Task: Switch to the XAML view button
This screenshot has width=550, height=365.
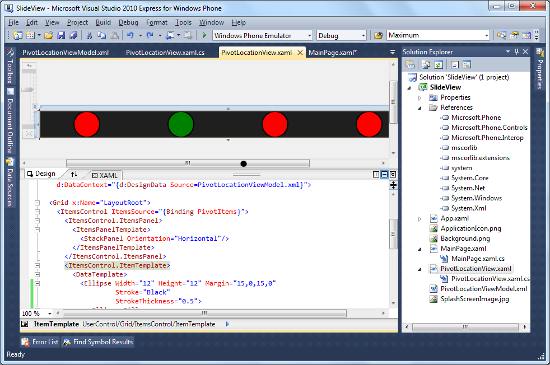Action: [105, 175]
